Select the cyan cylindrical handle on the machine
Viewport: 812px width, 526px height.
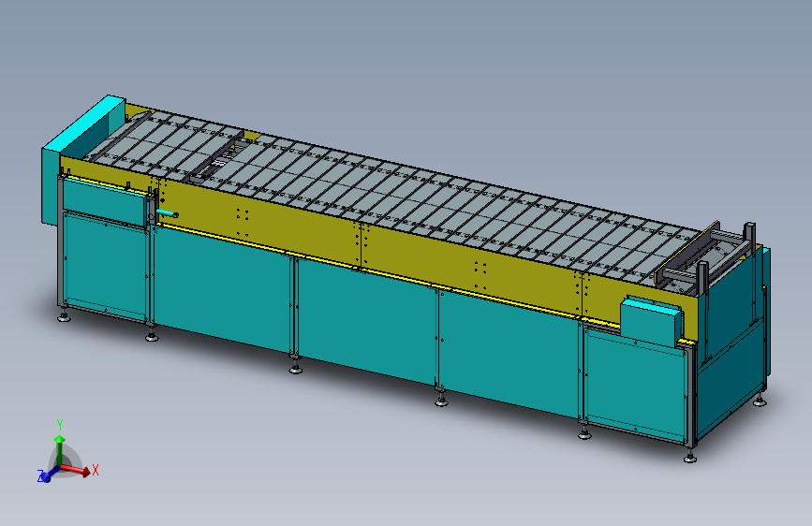click(x=168, y=213)
